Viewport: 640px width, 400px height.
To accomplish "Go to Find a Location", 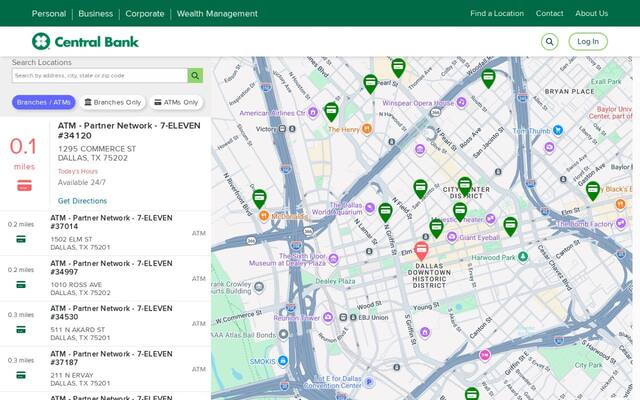I will pos(497,13).
